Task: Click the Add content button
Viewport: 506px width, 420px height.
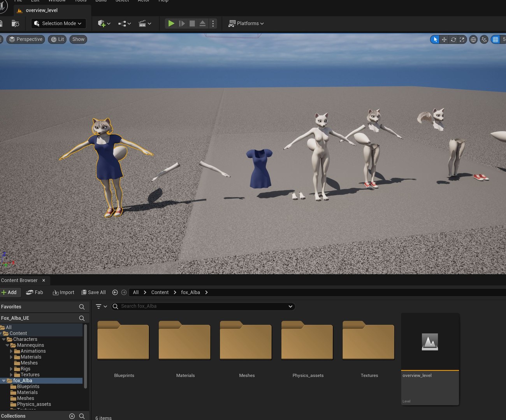Action: [x=9, y=292]
